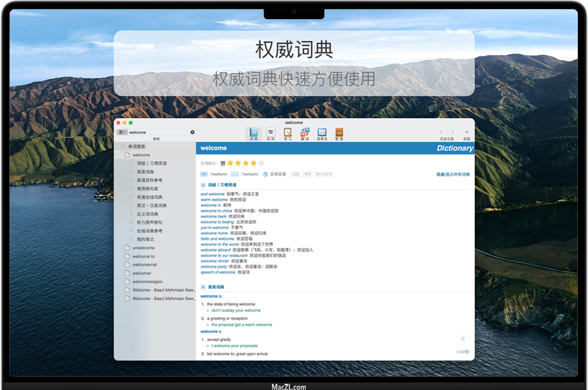Switch to the 词典 dictionary tab

(x=253, y=133)
